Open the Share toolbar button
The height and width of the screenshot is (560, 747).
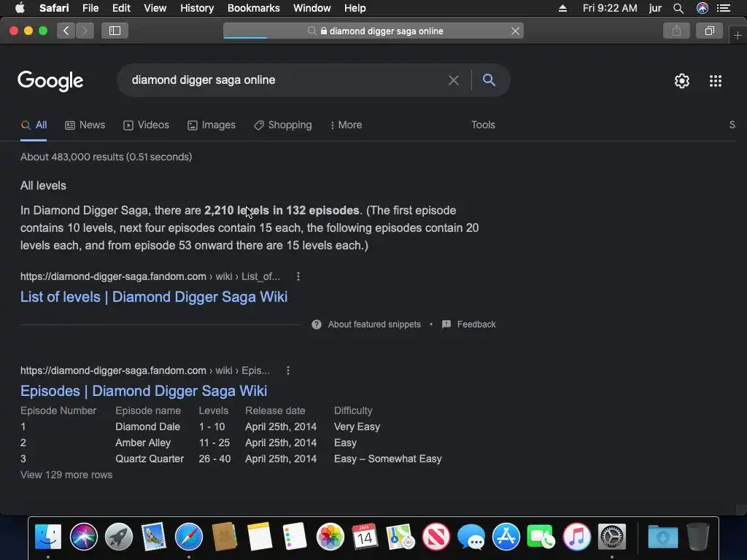[x=676, y=31]
